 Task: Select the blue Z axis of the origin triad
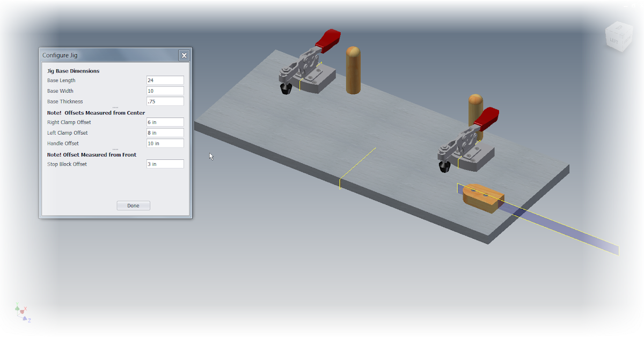point(25,318)
